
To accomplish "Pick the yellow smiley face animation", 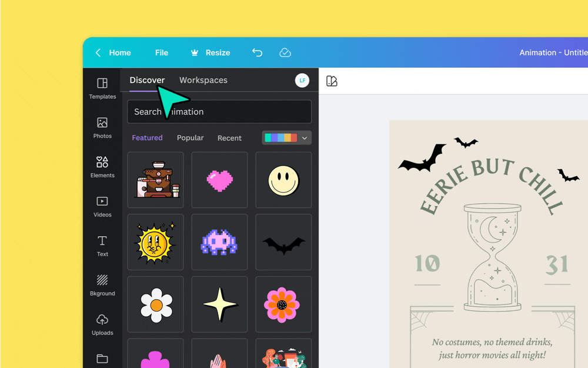I will 283,180.
